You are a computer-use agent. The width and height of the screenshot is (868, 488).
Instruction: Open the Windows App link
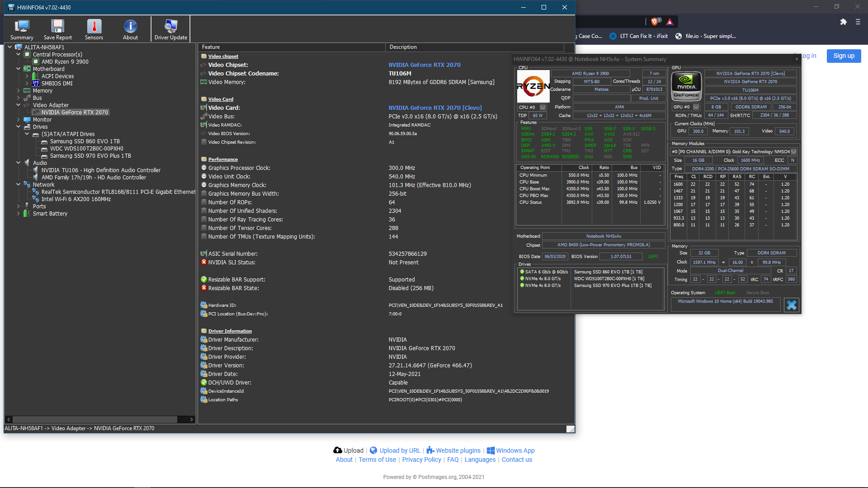coord(510,450)
